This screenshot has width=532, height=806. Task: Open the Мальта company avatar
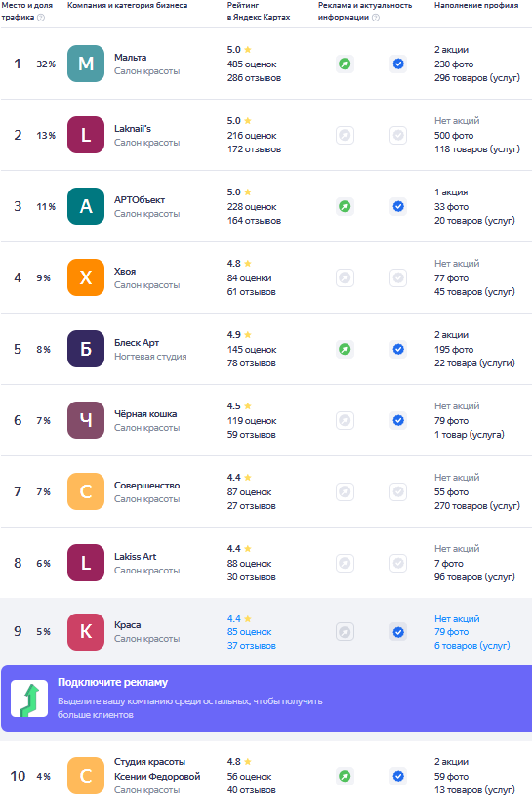coord(86,64)
